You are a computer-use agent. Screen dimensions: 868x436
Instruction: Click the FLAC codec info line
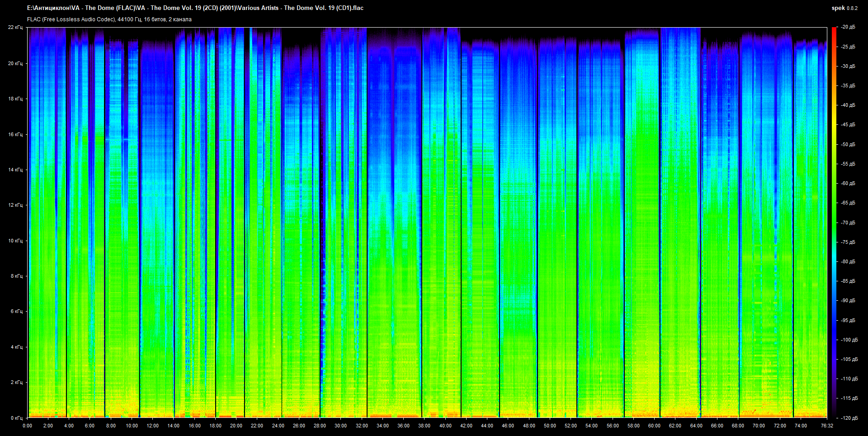click(109, 19)
